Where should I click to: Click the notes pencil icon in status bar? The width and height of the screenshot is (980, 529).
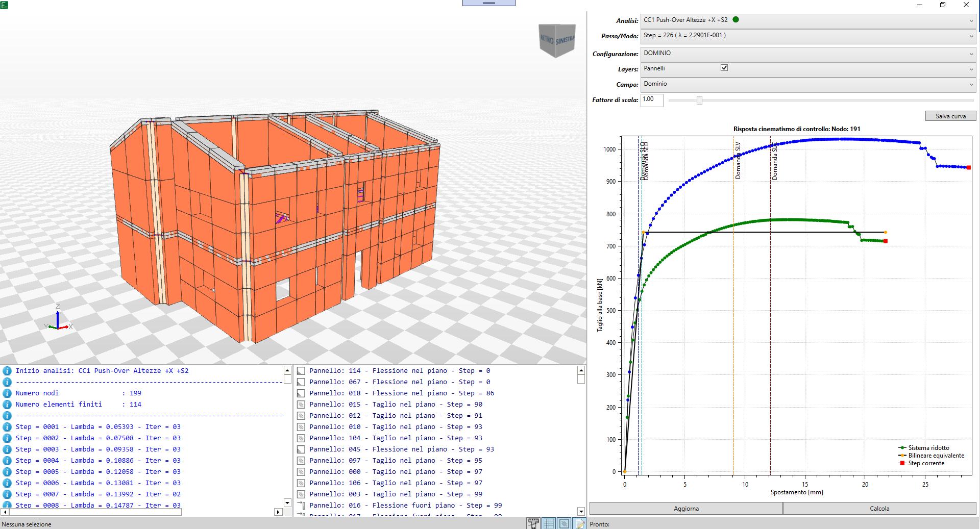tap(579, 523)
